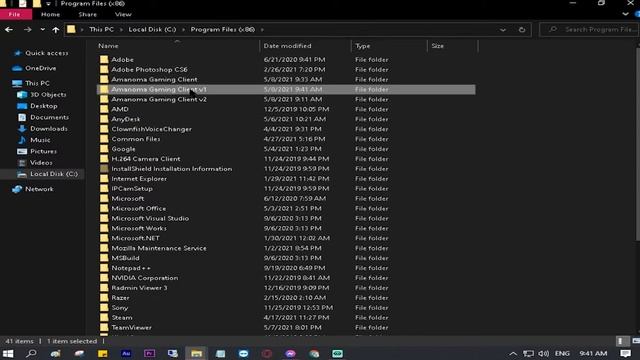Select the H.264 Camera Client folder name
Screen dimensions: 640x360
tap(146, 159)
